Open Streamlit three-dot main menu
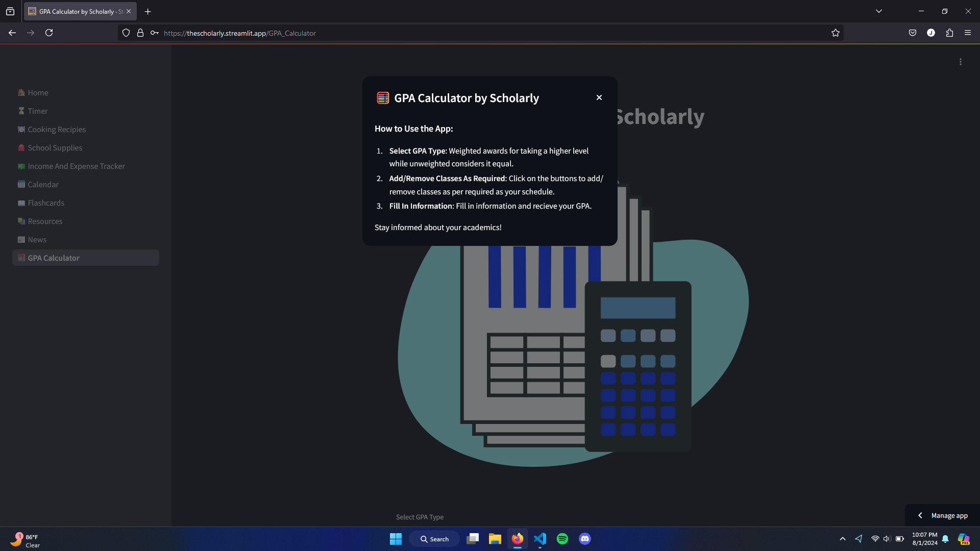980x551 pixels. [x=960, y=62]
